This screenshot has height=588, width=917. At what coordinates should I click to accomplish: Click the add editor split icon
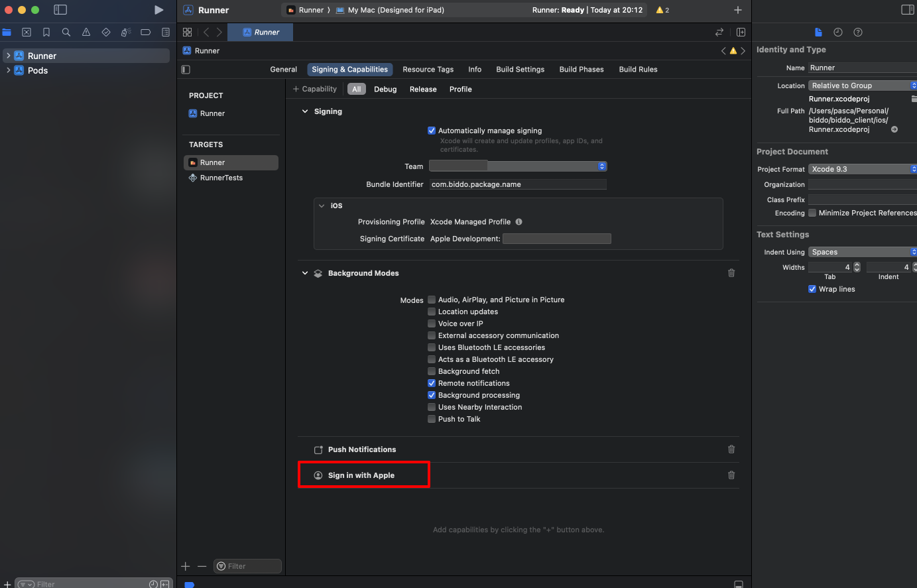click(x=741, y=32)
